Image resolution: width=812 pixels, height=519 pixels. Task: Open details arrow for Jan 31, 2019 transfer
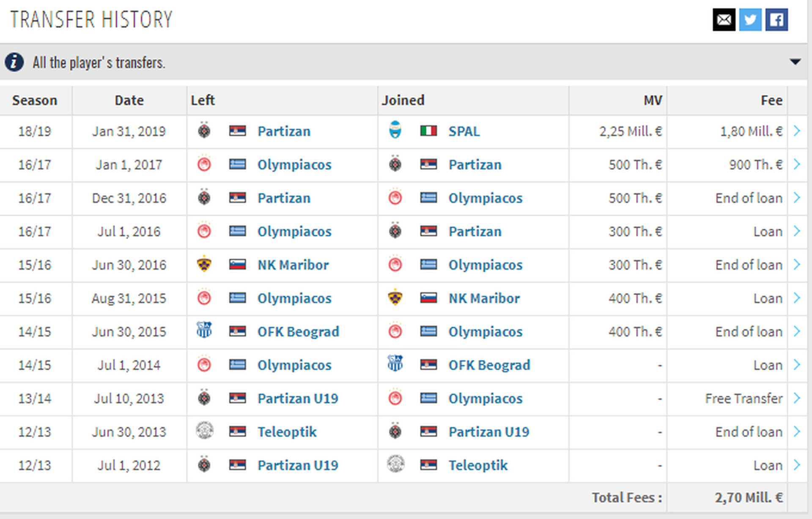click(x=797, y=131)
